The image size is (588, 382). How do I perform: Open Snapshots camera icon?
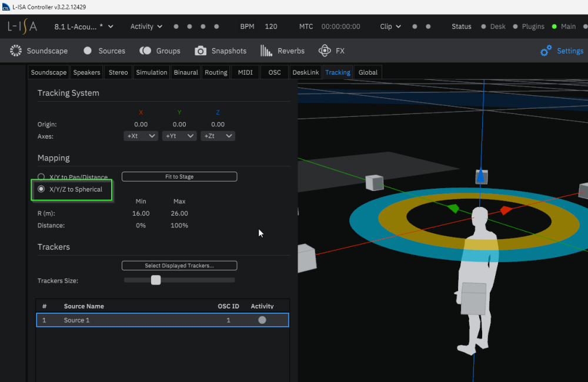point(201,51)
